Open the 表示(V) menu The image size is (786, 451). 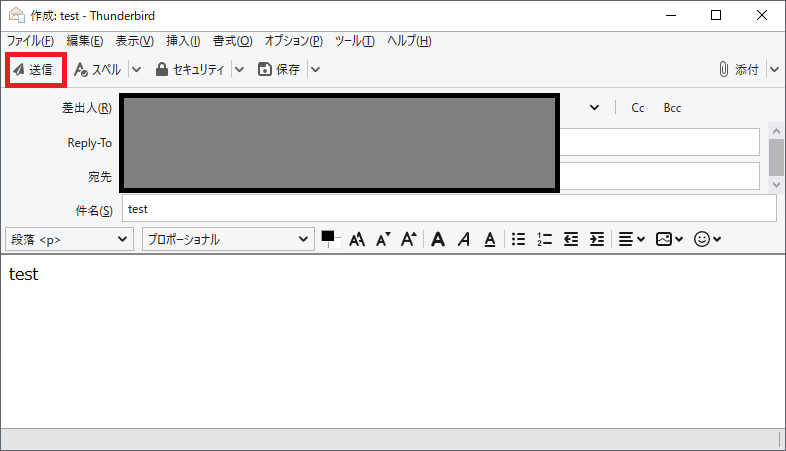(x=134, y=41)
